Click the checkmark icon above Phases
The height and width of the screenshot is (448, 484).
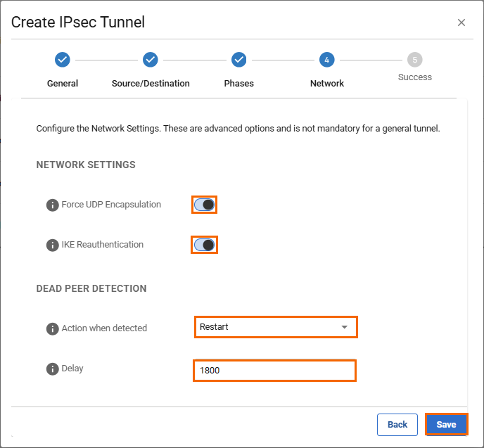coord(238,60)
